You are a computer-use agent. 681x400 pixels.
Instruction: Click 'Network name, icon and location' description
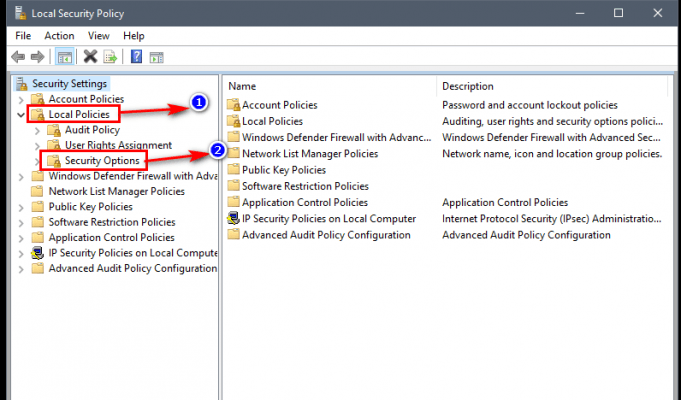click(x=552, y=154)
